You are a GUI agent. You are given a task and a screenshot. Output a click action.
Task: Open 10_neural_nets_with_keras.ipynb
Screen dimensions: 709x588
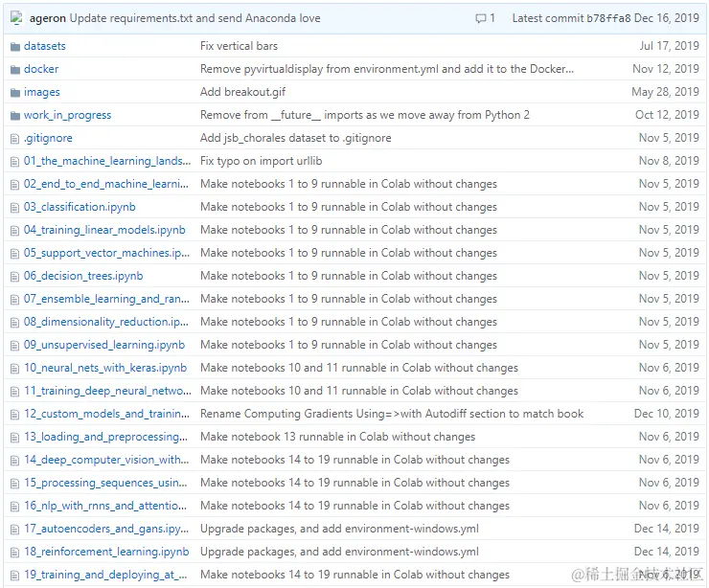click(105, 368)
